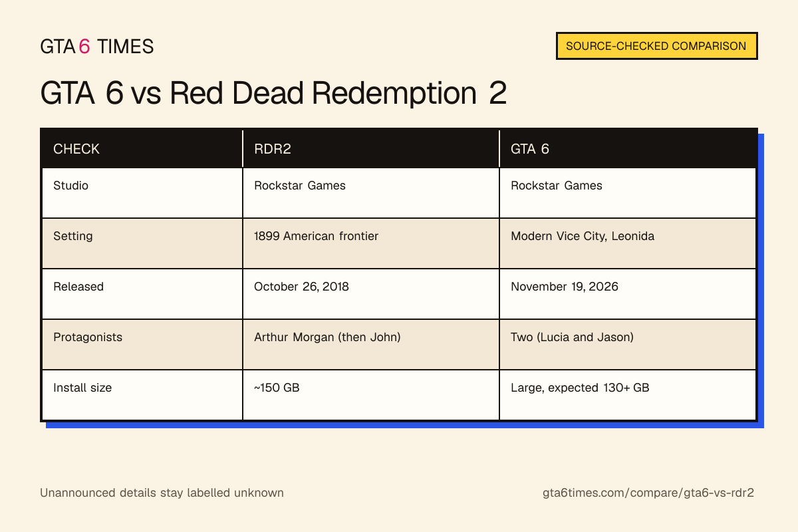Open the gta6times.com/compare/gta6-vs-rdr2 link
This screenshot has height=532, width=798.
tap(648, 493)
